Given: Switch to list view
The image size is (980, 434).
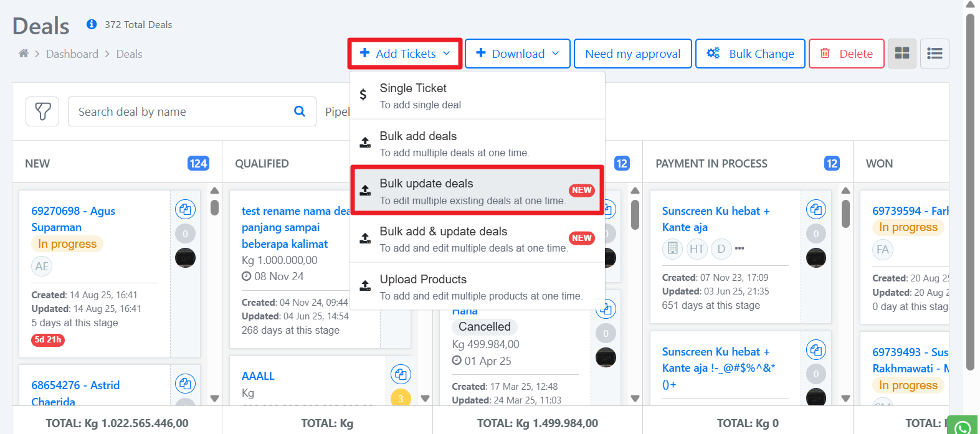Looking at the screenshot, I should click(x=935, y=54).
